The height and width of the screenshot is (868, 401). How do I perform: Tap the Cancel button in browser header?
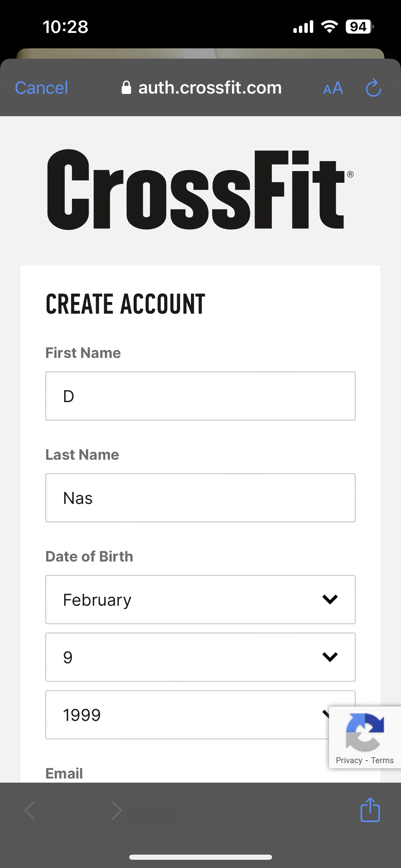41,88
